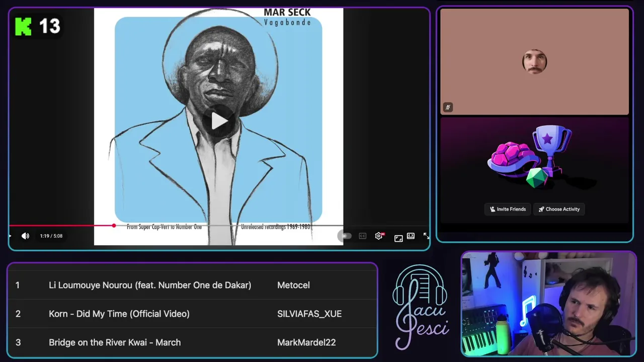Switch to miniplayer mode

(398, 238)
